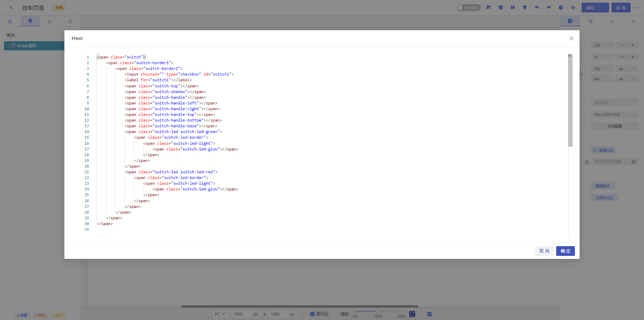644x320 pixels.
Task: Click code line 14 switch-led-green
Action: point(173,132)
